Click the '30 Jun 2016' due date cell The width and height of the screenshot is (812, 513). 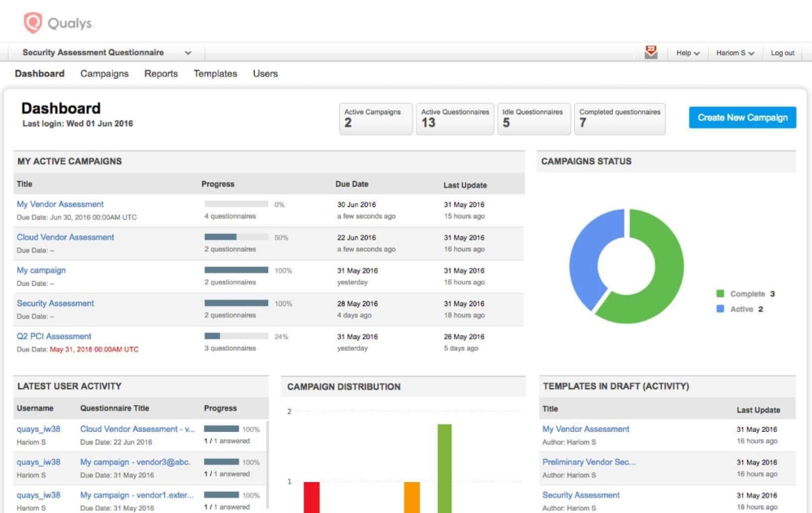[356, 205]
